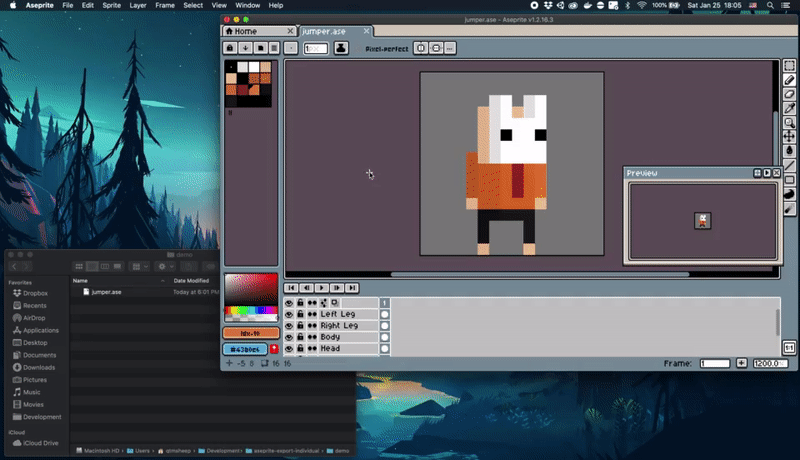The height and width of the screenshot is (460, 800).
Task: Toggle continuous mode on Head layer
Action: point(312,348)
